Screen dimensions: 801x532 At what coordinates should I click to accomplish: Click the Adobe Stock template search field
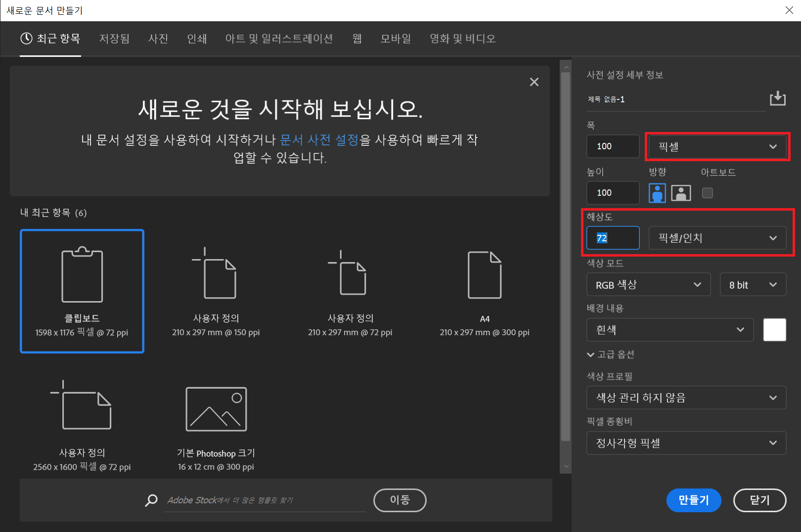(265, 500)
